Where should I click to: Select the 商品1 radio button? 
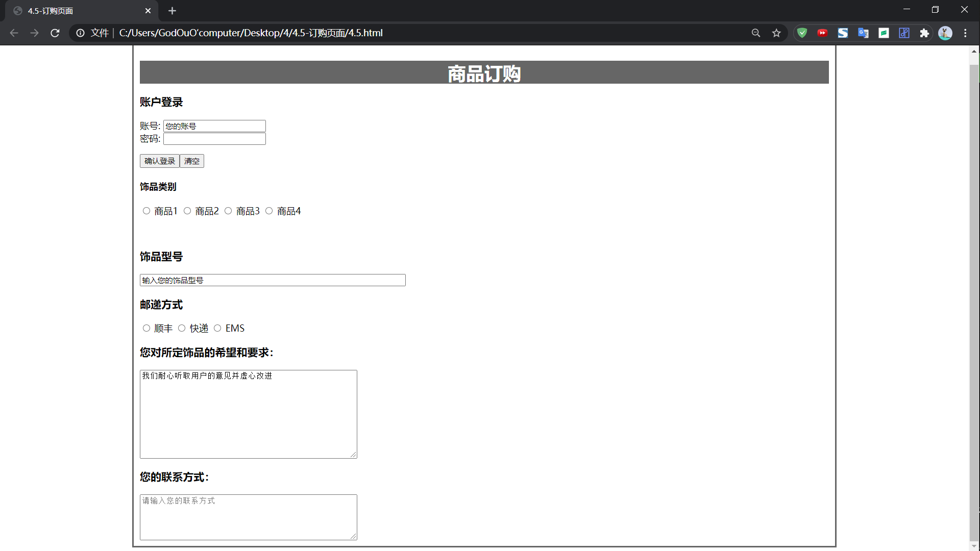pos(146,211)
